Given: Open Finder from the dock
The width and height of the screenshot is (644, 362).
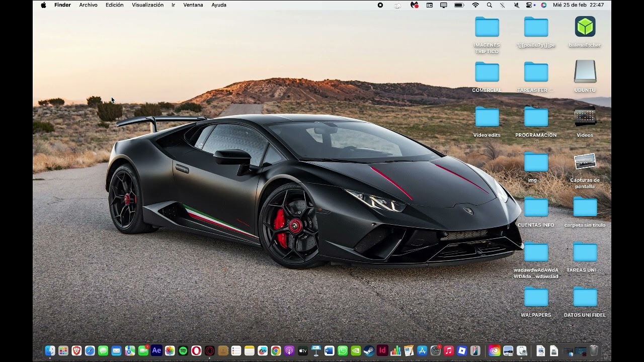Looking at the screenshot, I should click(x=50, y=350).
